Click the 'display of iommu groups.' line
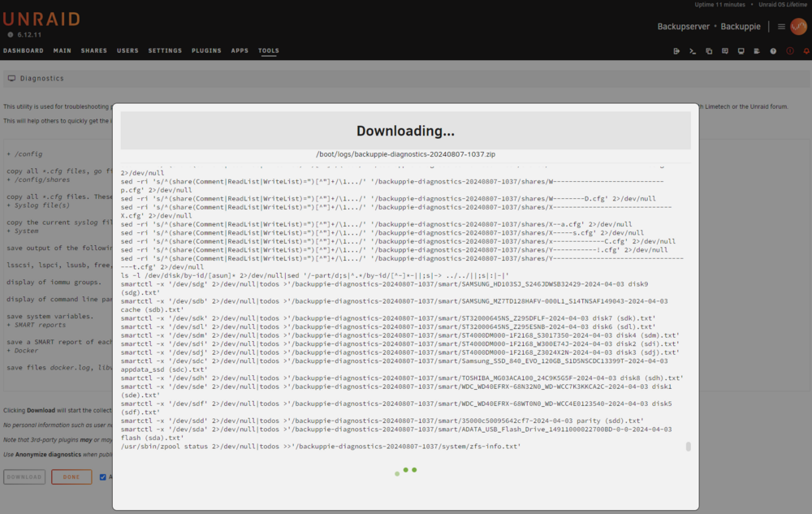This screenshot has width=812, height=514. pos(54,282)
